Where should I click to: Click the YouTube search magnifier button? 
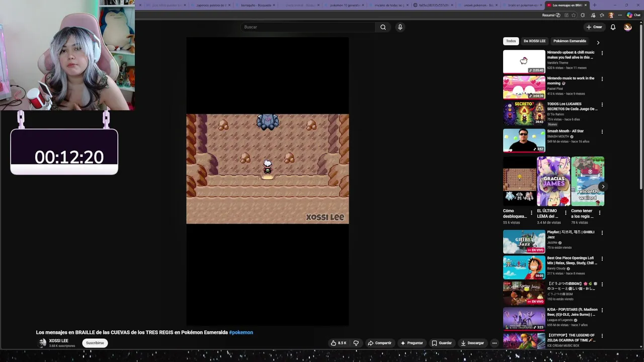coord(383,27)
